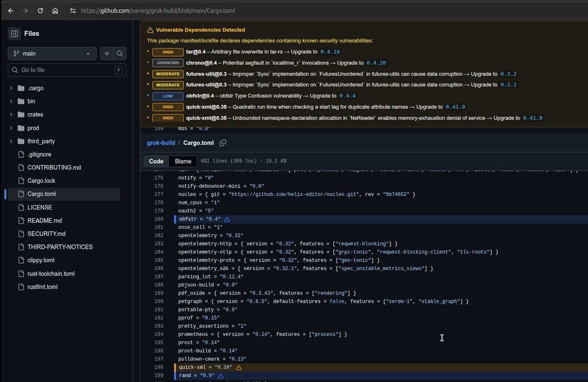
Task: Switch to the Code view tab
Action: click(156, 161)
